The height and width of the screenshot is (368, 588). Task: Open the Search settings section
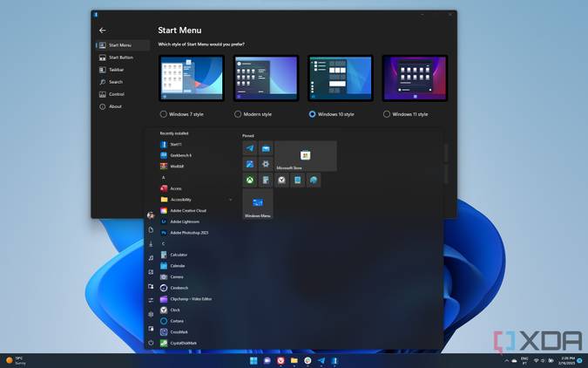pyautogui.click(x=123, y=82)
